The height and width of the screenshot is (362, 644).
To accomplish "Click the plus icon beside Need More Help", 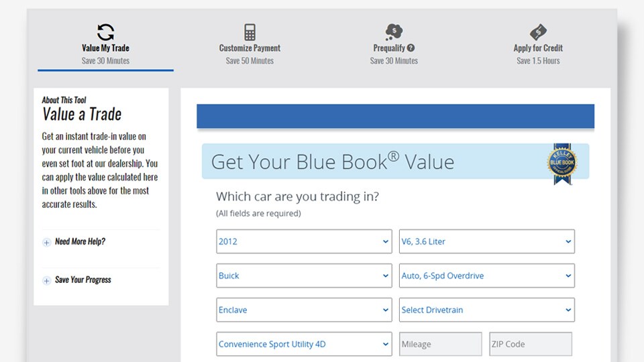I will point(46,243).
